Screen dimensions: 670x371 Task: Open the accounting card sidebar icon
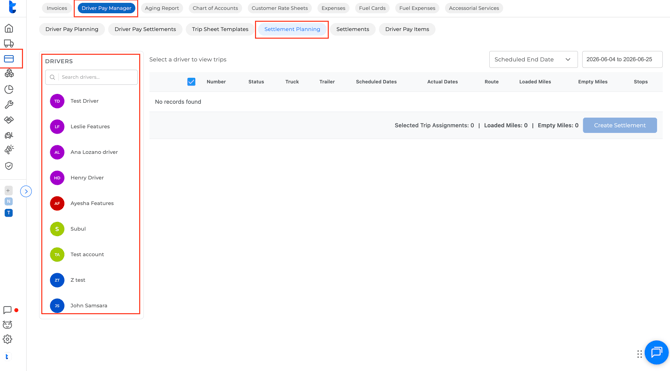[9, 59]
